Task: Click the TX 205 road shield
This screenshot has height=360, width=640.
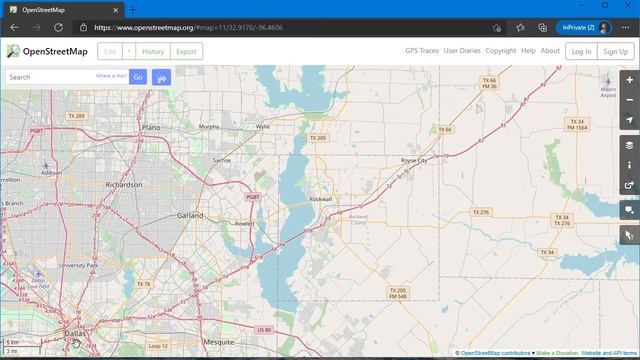Action: [x=318, y=138]
